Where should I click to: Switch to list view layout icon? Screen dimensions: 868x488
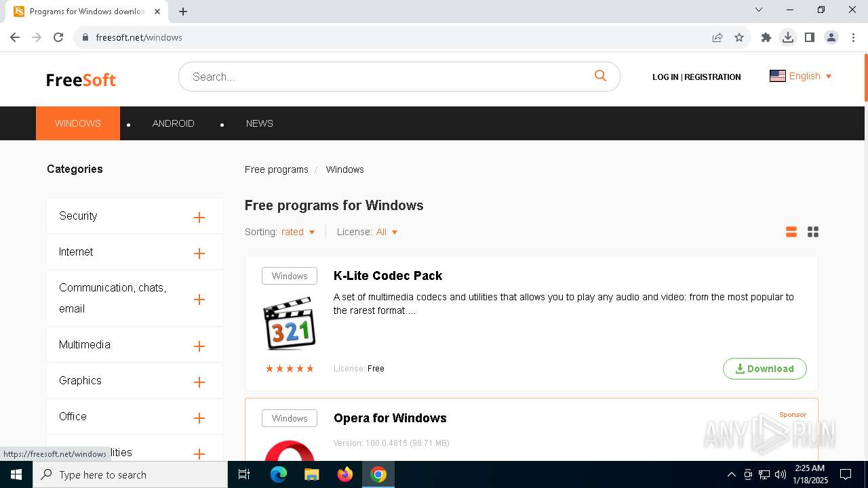click(791, 232)
